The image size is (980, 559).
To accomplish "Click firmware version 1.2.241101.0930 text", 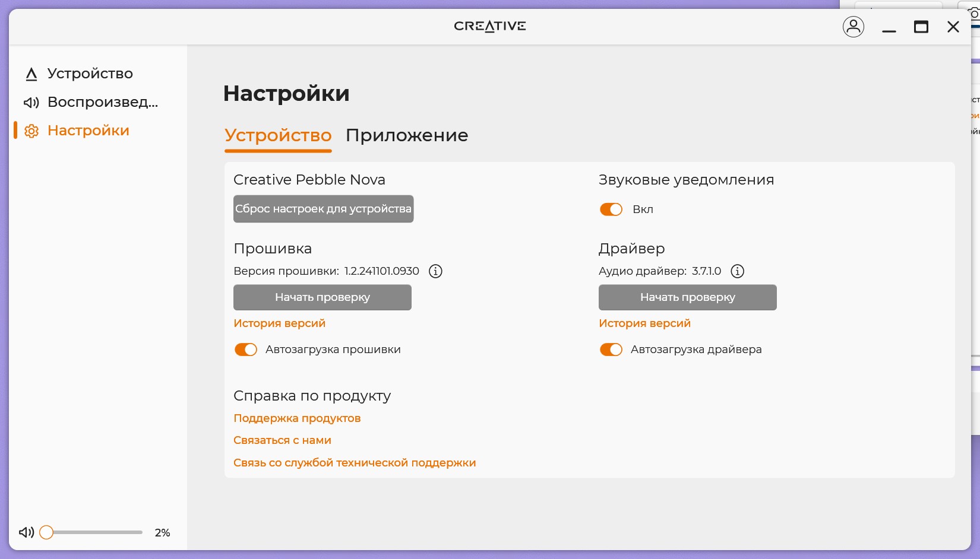I will click(382, 271).
